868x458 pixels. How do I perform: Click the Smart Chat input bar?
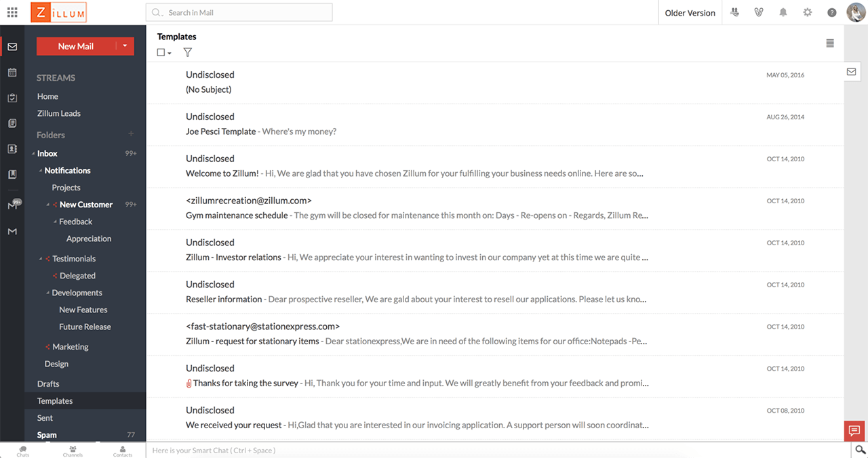coord(498,450)
